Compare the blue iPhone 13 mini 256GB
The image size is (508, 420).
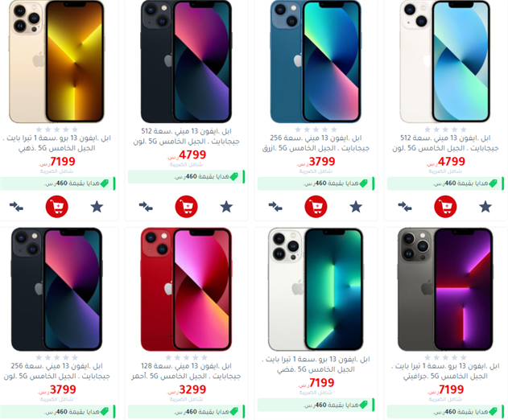click(275, 207)
